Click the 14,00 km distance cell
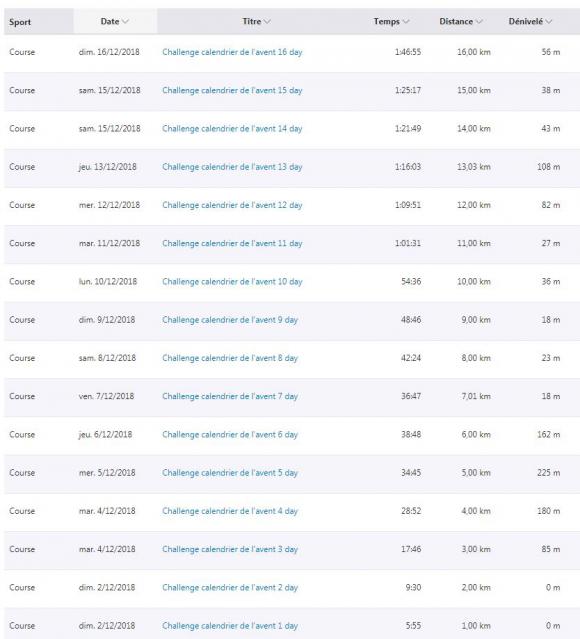Viewport: 580px width, 639px height. (474, 129)
